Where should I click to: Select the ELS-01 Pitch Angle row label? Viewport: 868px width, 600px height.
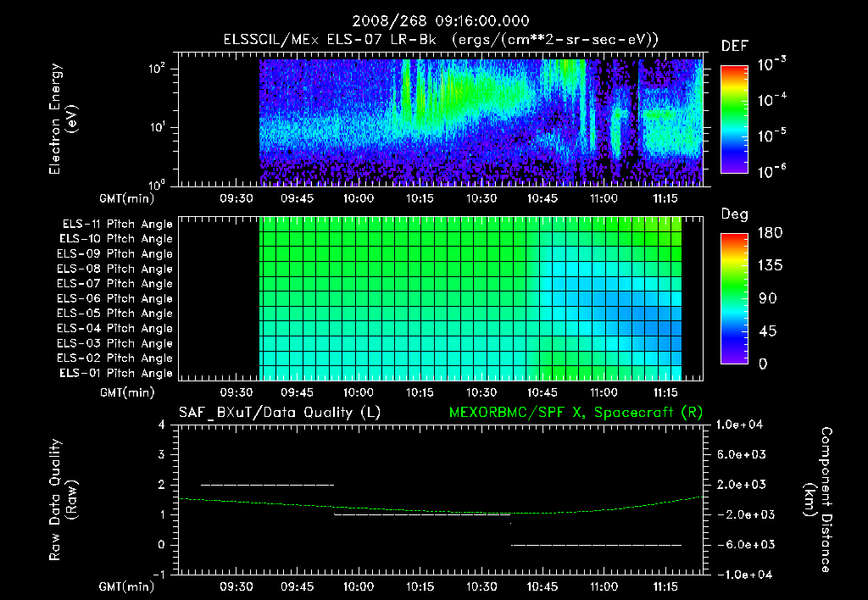pyautogui.click(x=116, y=373)
